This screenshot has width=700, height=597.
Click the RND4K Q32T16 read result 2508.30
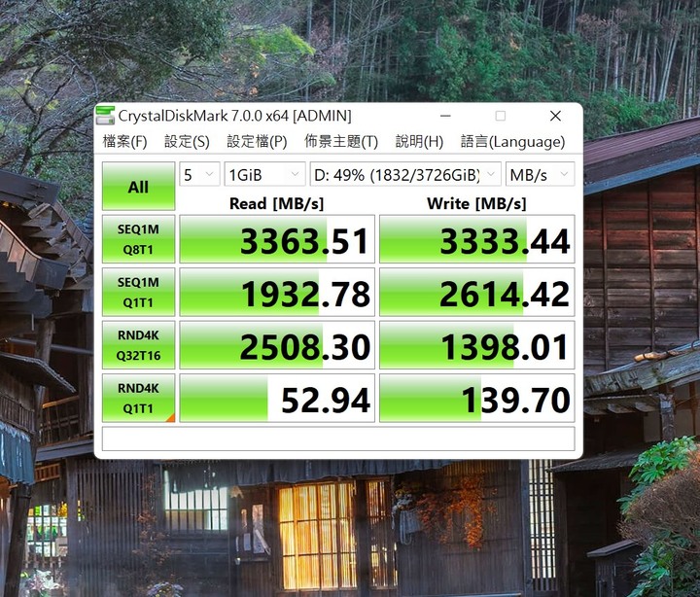(277, 345)
